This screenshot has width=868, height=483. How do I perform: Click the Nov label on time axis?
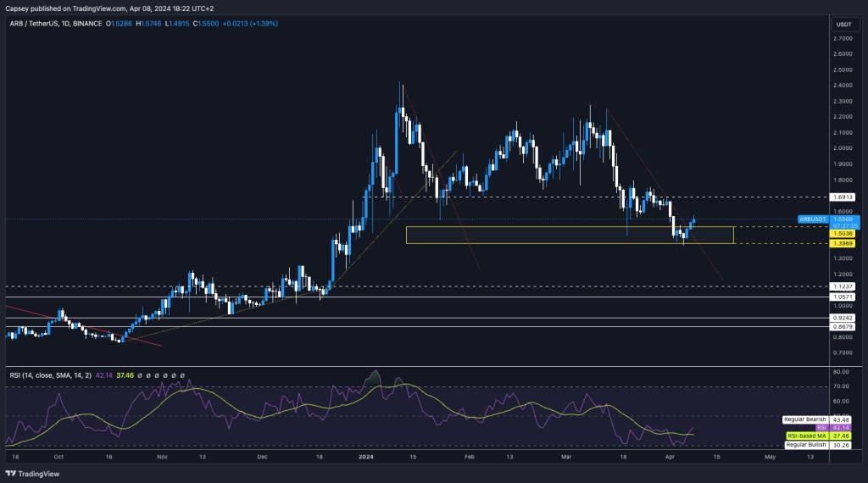click(x=162, y=457)
